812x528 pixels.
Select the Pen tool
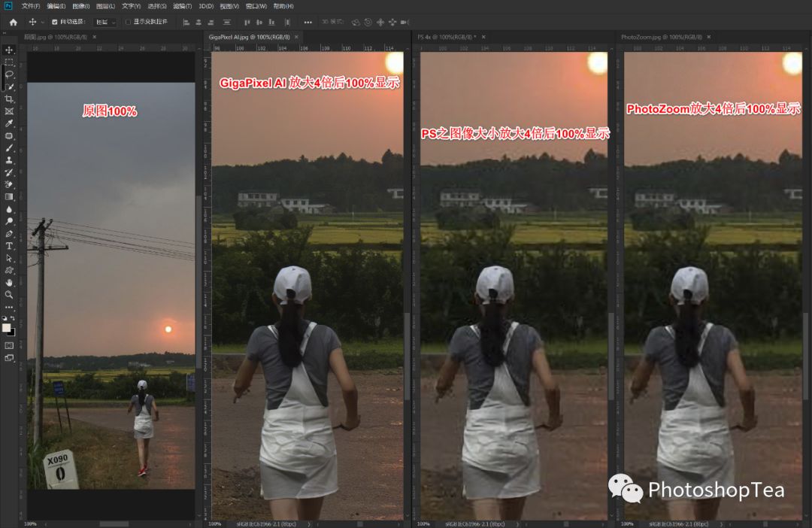coord(9,234)
